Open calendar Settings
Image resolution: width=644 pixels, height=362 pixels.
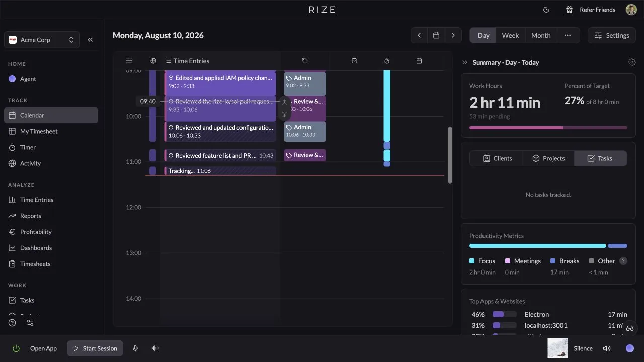pyautogui.click(x=612, y=35)
